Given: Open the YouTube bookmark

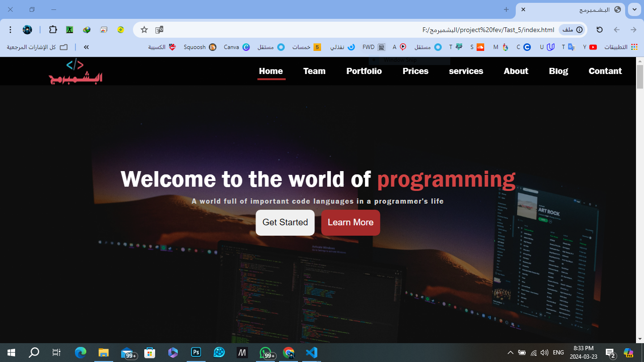Looking at the screenshot, I should click(x=590, y=47).
